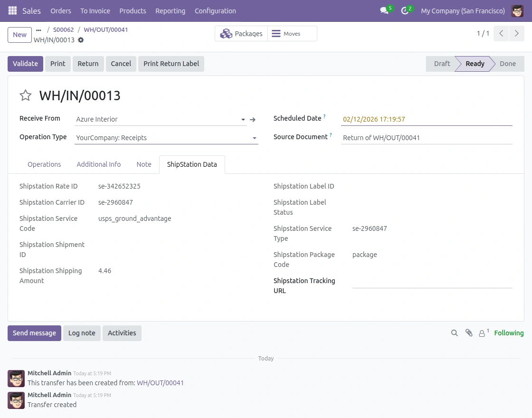Search messages in the chatter
This screenshot has height=418, width=532.
454,333
